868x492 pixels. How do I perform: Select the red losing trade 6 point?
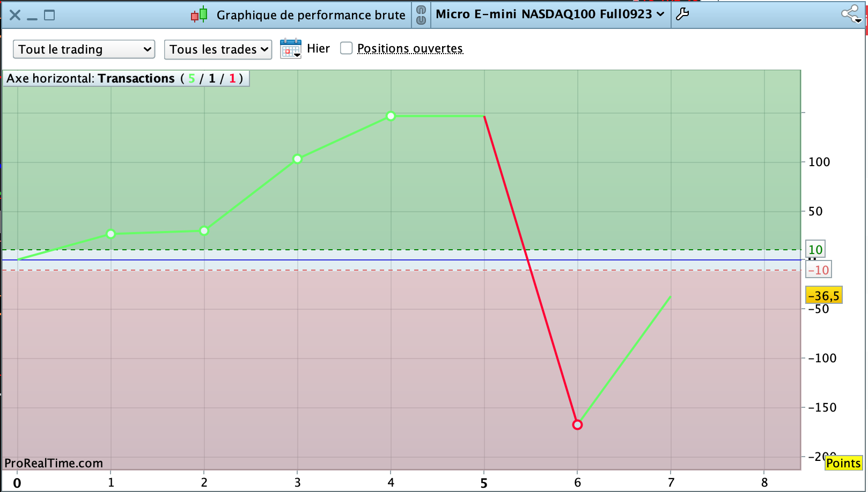pos(577,424)
